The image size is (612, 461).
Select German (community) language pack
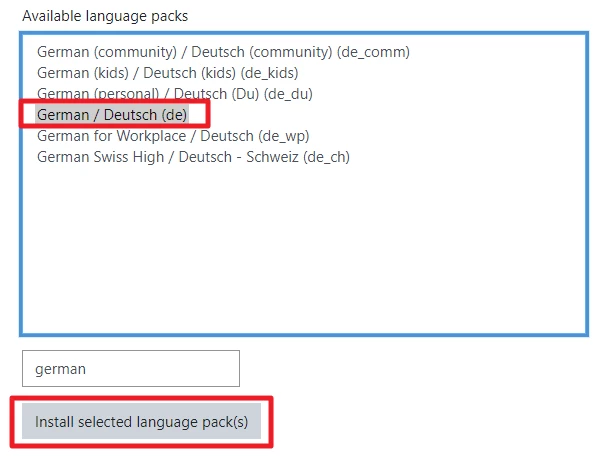pyautogui.click(x=223, y=51)
